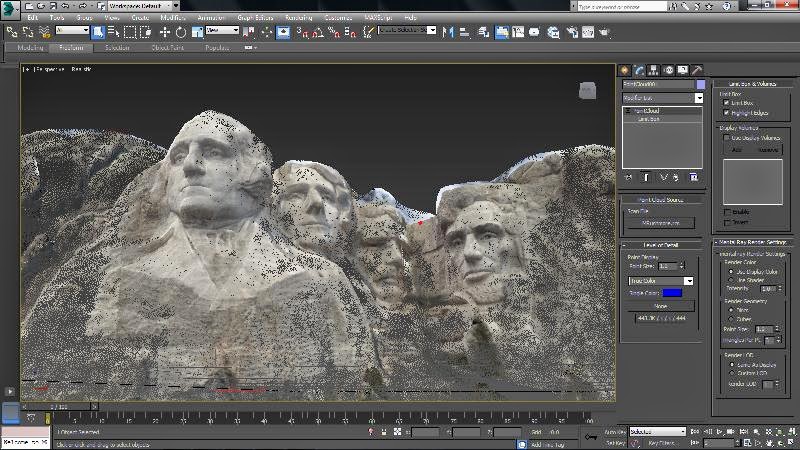The width and height of the screenshot is (800, 450).
Task: Click the point cloud source file button
Action: [x=660, y=222]
